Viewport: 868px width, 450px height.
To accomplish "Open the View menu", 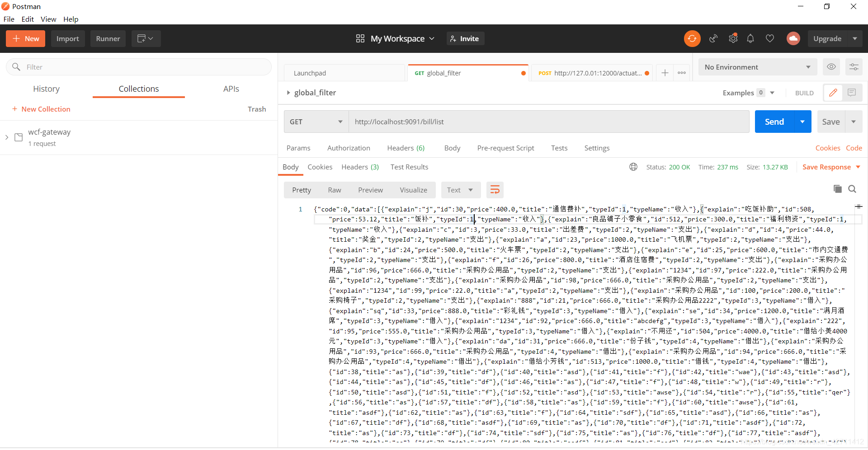I will tap(48, 19).
